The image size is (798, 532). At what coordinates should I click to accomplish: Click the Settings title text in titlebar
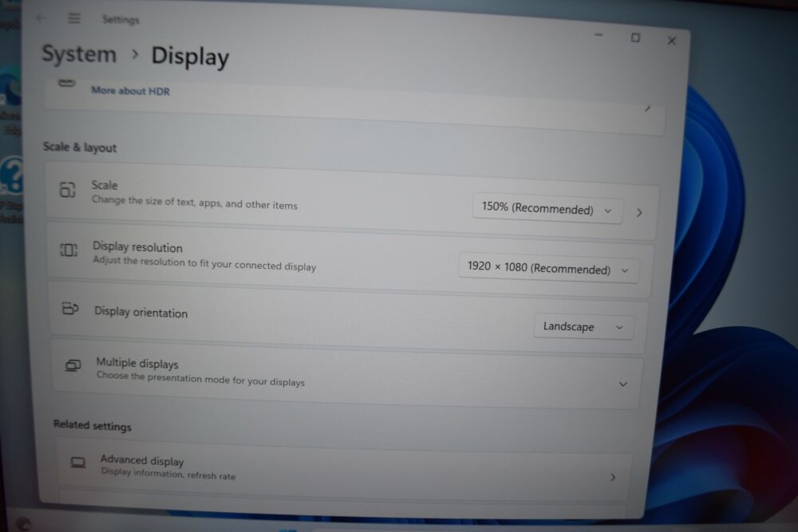click(120, 19)
